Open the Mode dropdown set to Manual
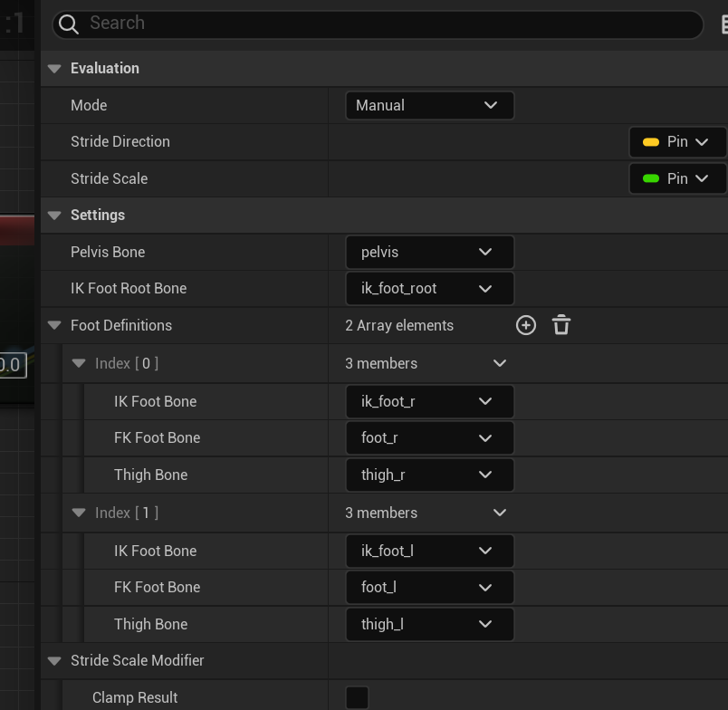 point(429,105)
